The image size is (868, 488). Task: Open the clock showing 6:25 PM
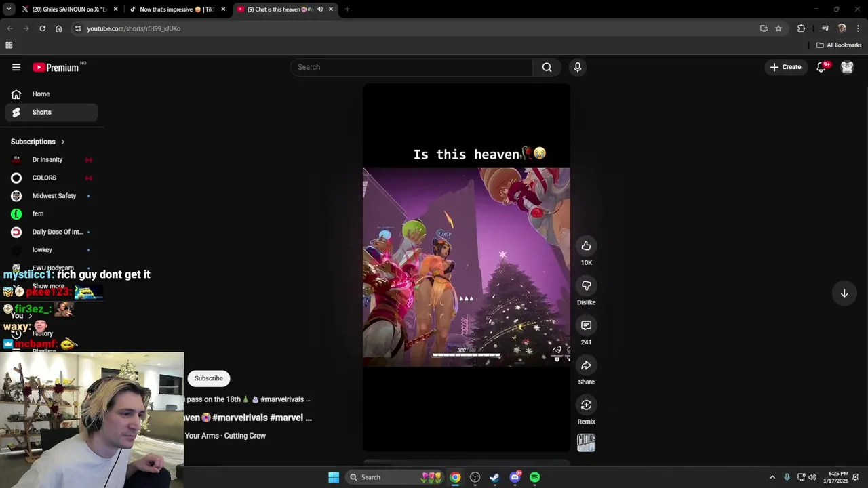point(835,477)
